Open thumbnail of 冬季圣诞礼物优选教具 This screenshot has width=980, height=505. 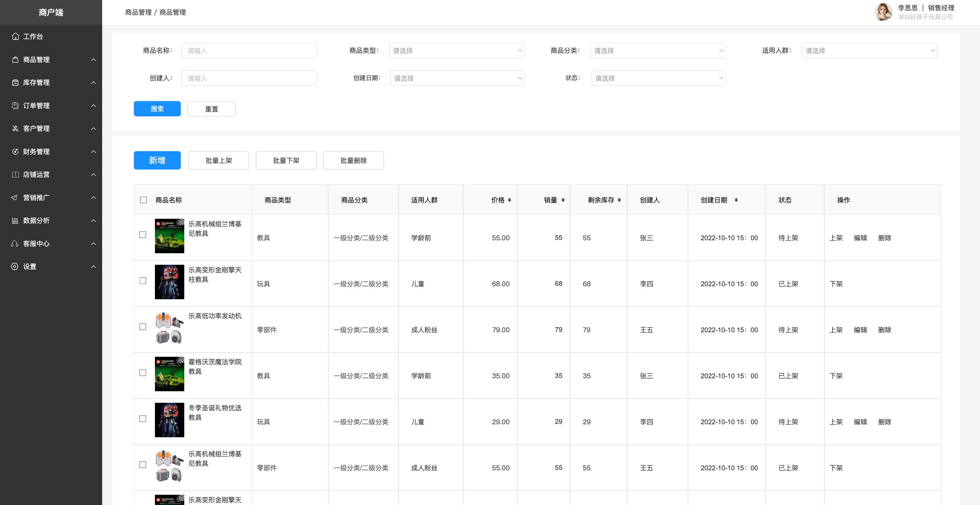169,420
